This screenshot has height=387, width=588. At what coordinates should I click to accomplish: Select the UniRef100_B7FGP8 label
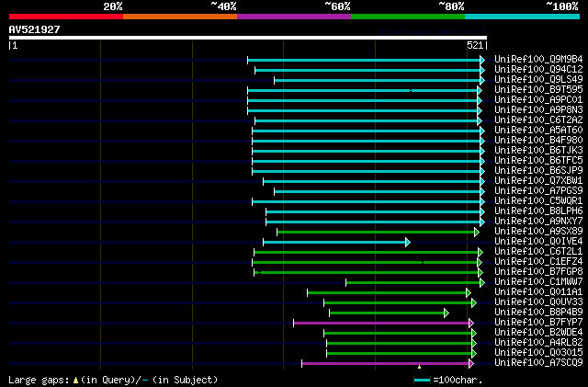(x=538, y=272)
